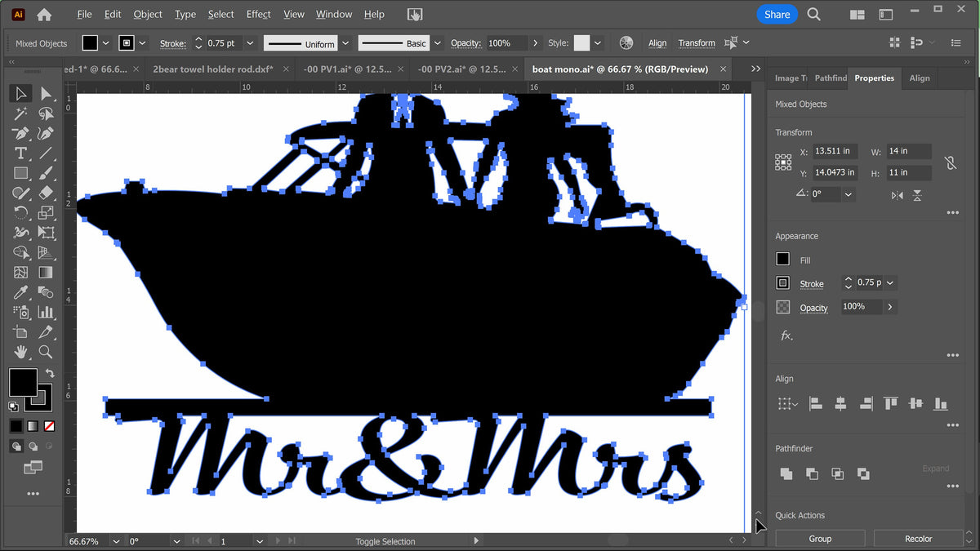
Task: Expand the graphic Style dropdown
Action: point(598,43)
